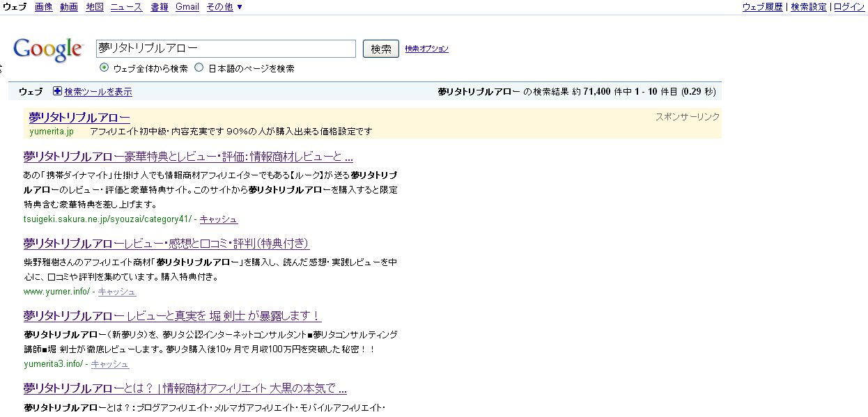Click the スポンサーリンク label

[688, 116]
